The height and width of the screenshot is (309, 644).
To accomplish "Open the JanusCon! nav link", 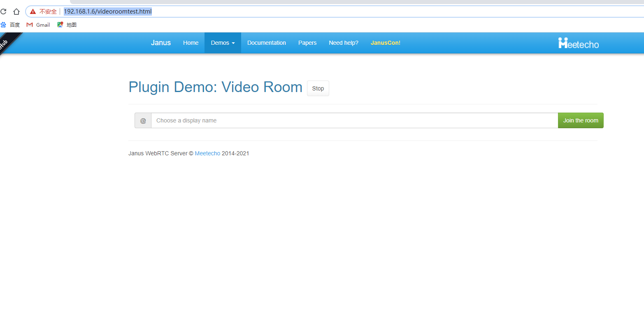I will [x=386, y=43].
